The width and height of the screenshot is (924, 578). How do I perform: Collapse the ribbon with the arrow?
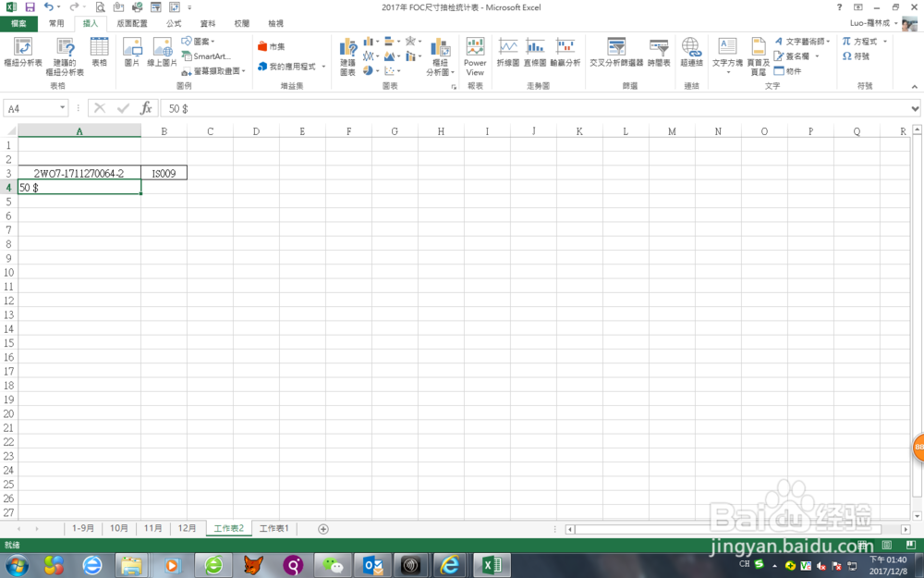pyautogui.click(x=915, y=87)
